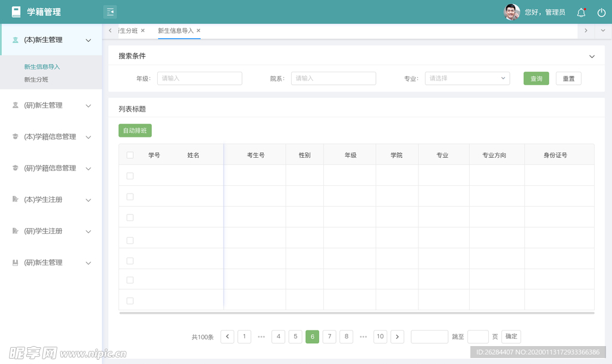Viewport: 612px width, 364px height.
Task: Go to next page arrow in pagination
Action: [397, 337]
